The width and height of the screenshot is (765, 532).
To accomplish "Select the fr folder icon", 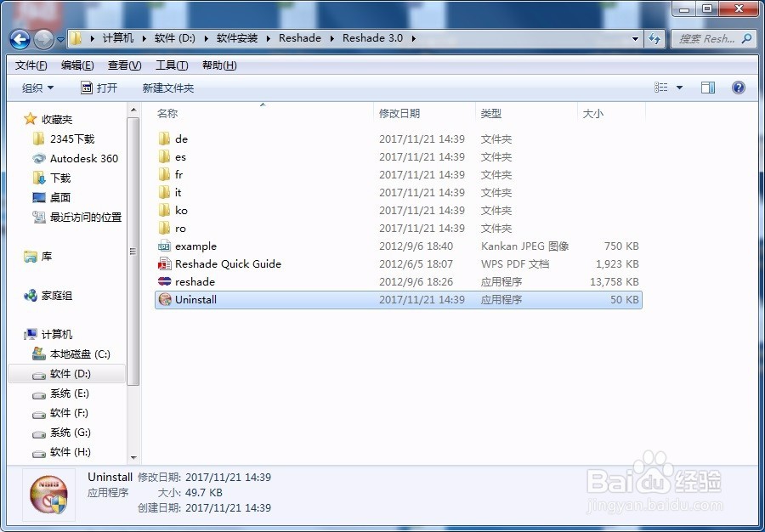I will click(x=164, y=174).
